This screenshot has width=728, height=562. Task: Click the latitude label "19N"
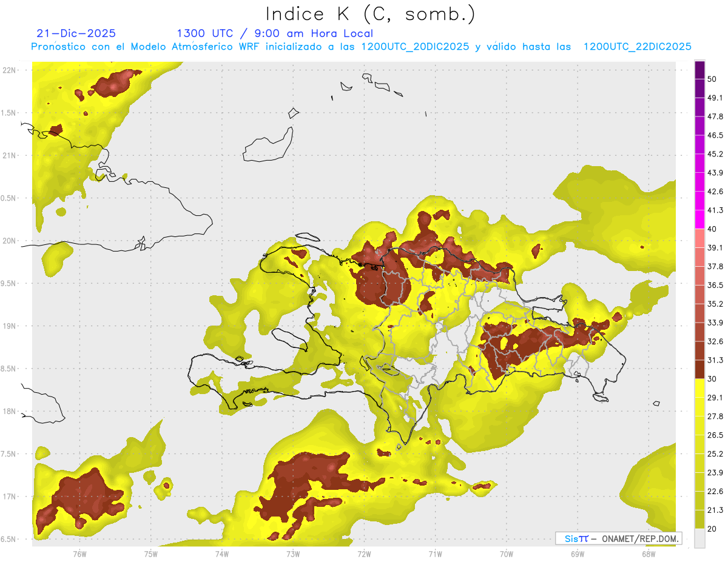(x=9, y=326)
